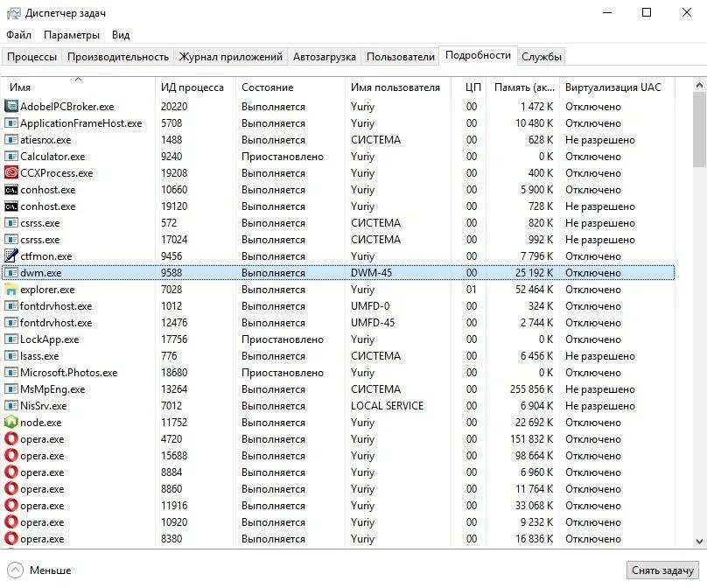The height and width of the screenshot is (588, 707).
Task: Click the Calculator.exe process icon
Action: point(10,157)
